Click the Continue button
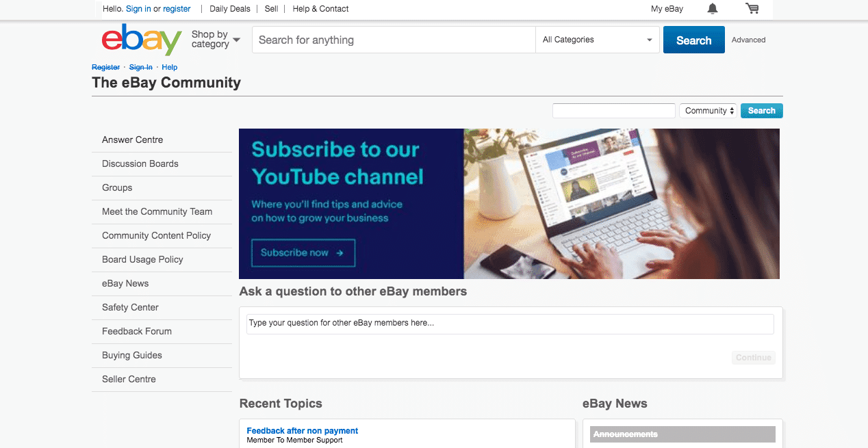This screenshot has height=448, width=868. click(x=754, y=358)
